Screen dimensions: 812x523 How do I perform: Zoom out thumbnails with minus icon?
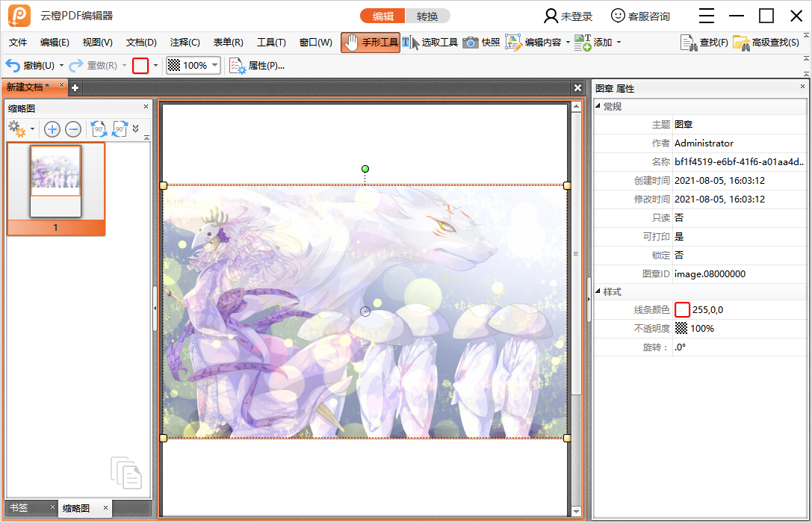click(x=73, y=129)
